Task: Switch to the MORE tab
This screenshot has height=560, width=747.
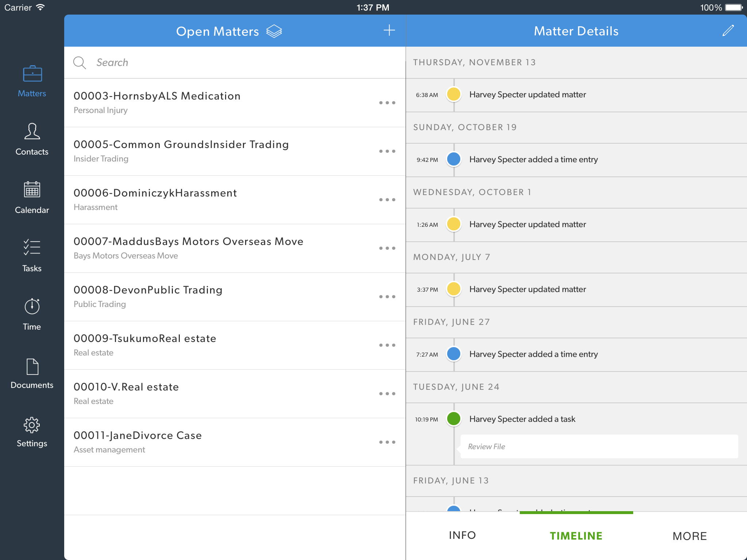Action: [x=689, y=536]
